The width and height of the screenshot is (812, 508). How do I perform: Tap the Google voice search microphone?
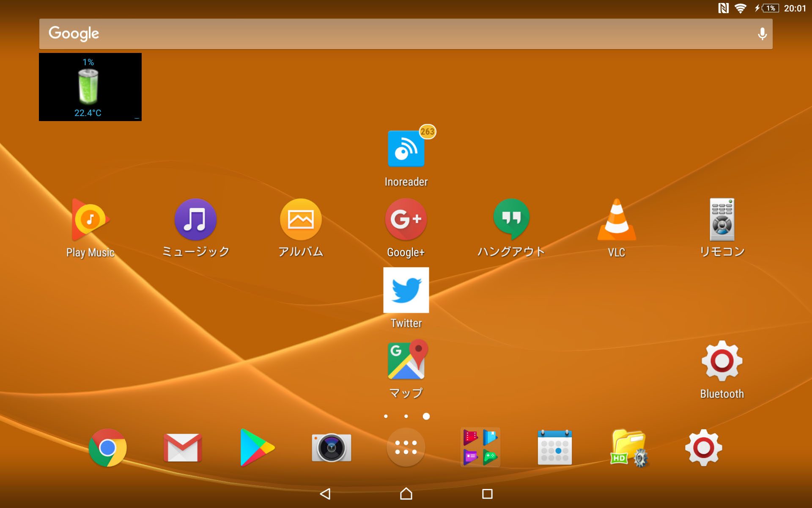762,34
